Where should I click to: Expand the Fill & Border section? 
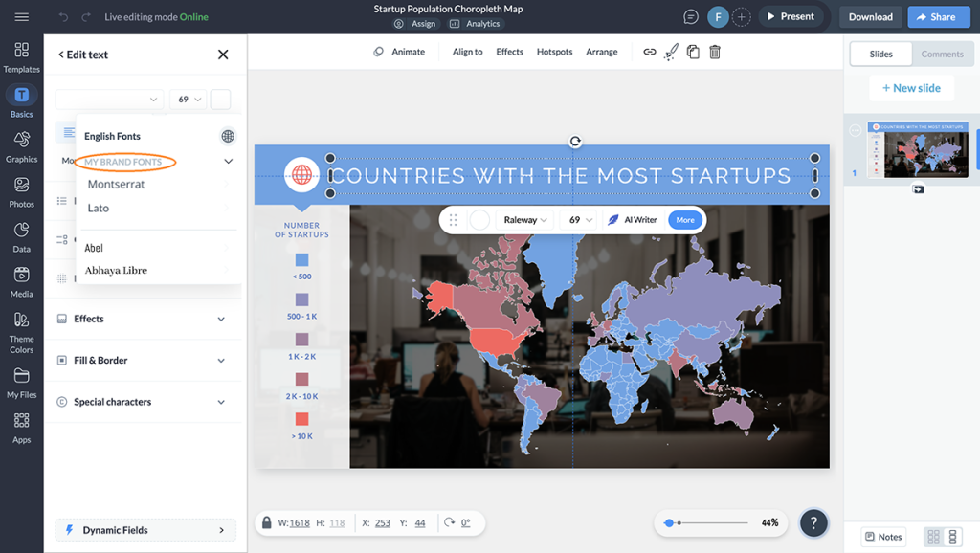click(x=145, y=361)
